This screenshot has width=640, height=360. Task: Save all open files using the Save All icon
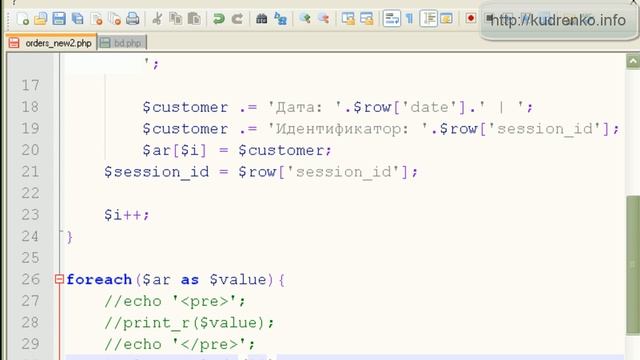coord(78,19)
